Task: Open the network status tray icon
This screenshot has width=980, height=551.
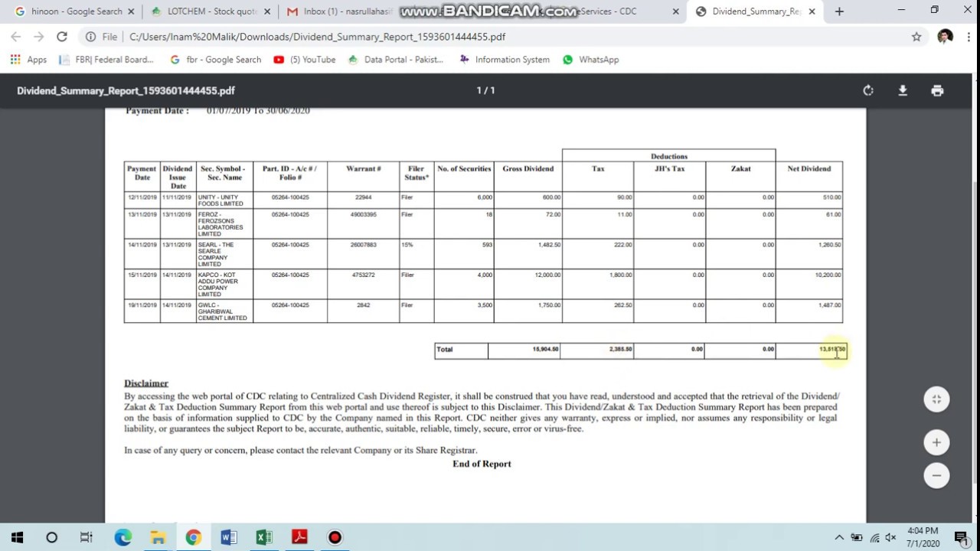Action: [x=874, y=537]
